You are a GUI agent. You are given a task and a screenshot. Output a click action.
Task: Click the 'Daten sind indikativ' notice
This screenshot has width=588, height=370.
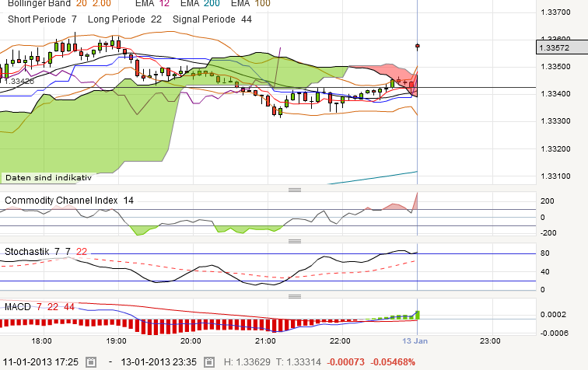(x=48, y=178)
